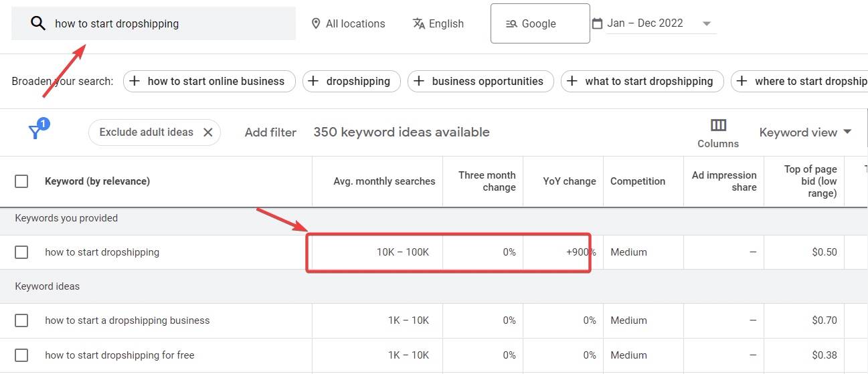Toggle the select-all keywords checkbox
The width and height of the screenshot is (868, 374).
click(x=21, y=181)
